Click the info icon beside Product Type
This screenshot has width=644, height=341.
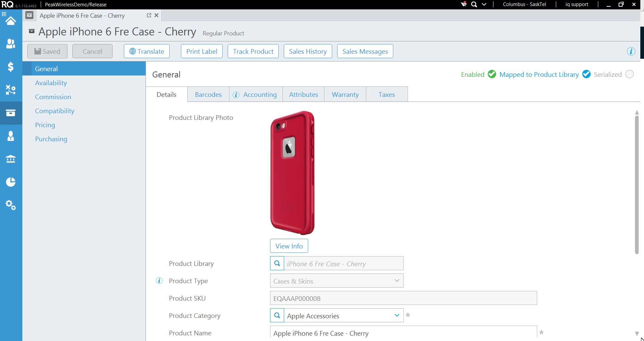pos(159,281)
